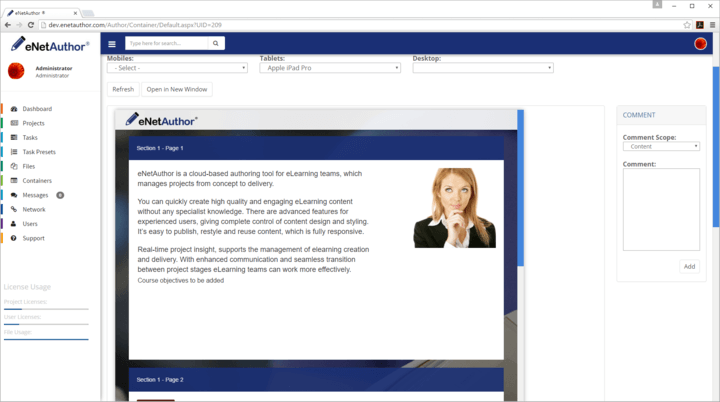The width and height of the screenshot is (720, 402).
Task: Click Open in New Window button
Action: click(177, 89)
